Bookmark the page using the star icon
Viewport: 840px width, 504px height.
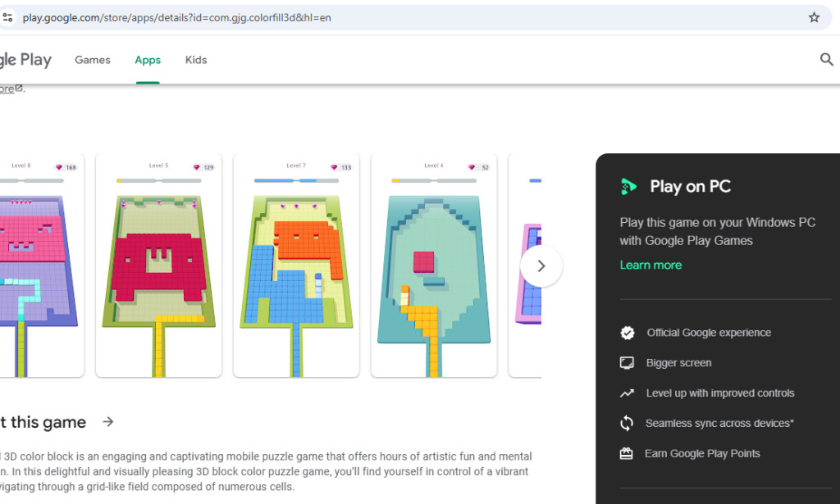pyautogui.click(x=815, y=16)
